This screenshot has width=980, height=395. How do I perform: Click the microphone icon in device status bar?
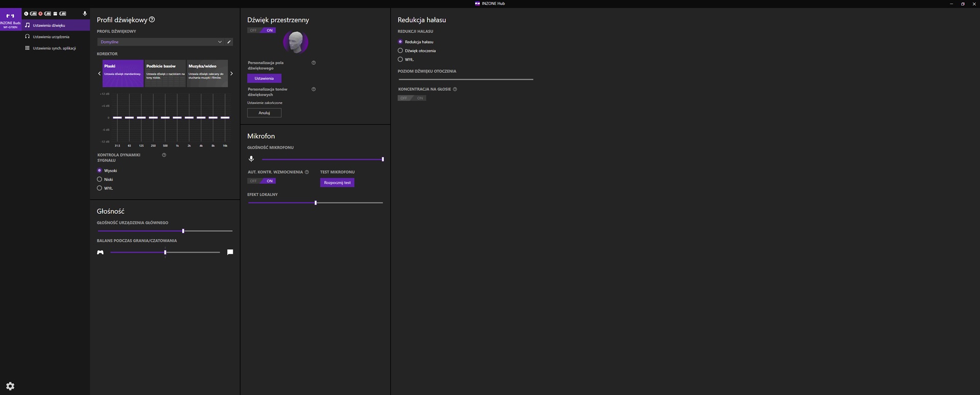tap(85, 14)
